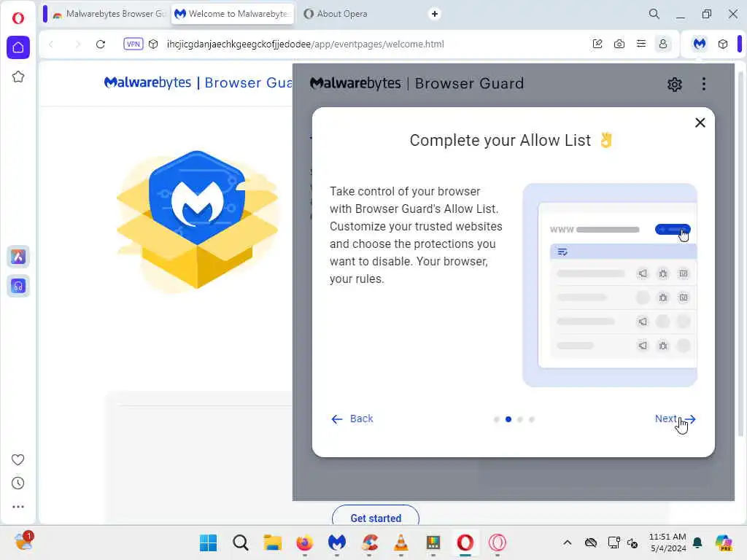Click the page vertical scrollbar
Screen dimensions: 747x560
click(x=740, y=252)
